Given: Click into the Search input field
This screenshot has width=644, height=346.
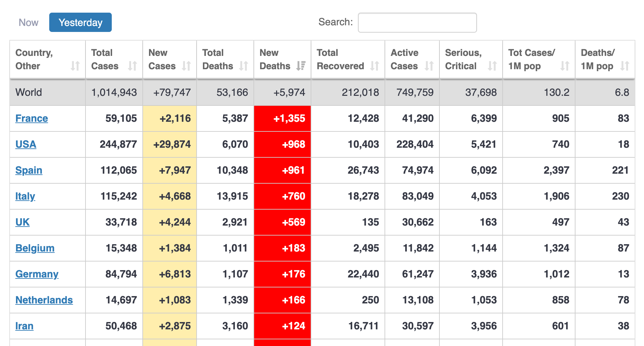Looking at the screenshot, I should (x=417, y=23).
